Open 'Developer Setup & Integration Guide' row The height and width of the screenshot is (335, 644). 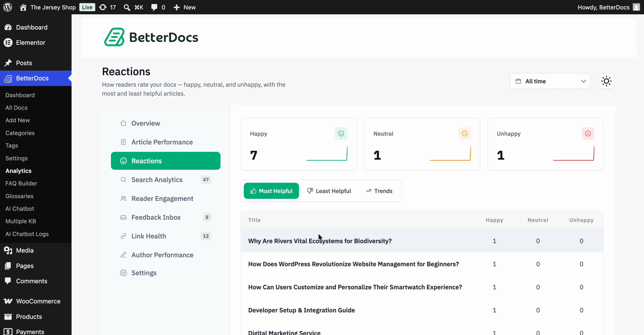[x=422, y=310]
